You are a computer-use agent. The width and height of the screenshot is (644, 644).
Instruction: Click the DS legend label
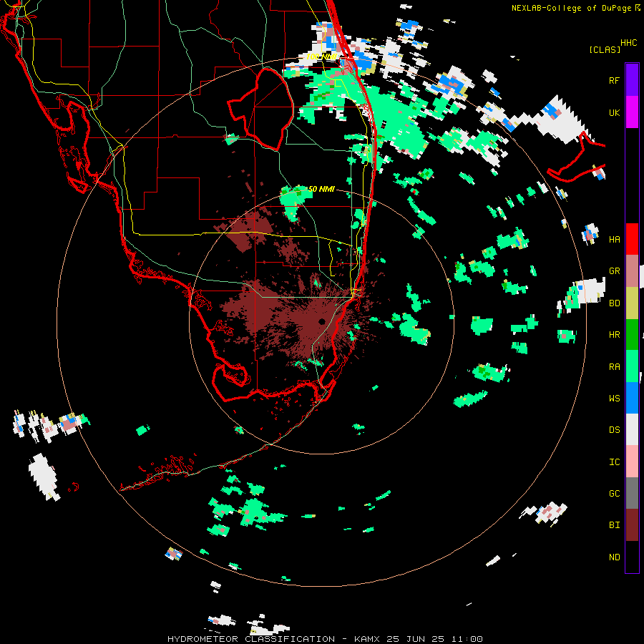click(x=614, y=430)
